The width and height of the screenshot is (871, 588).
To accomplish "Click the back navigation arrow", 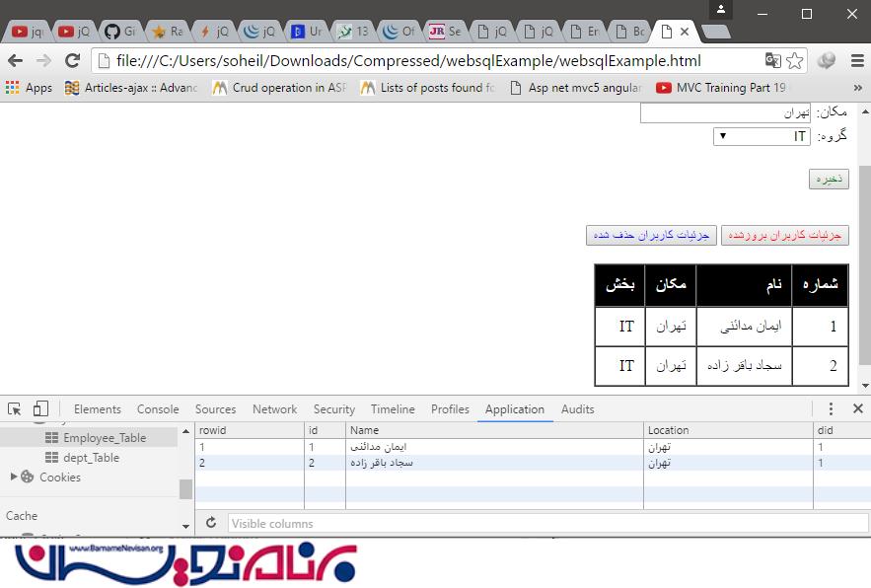I will [x=14, y=61].
